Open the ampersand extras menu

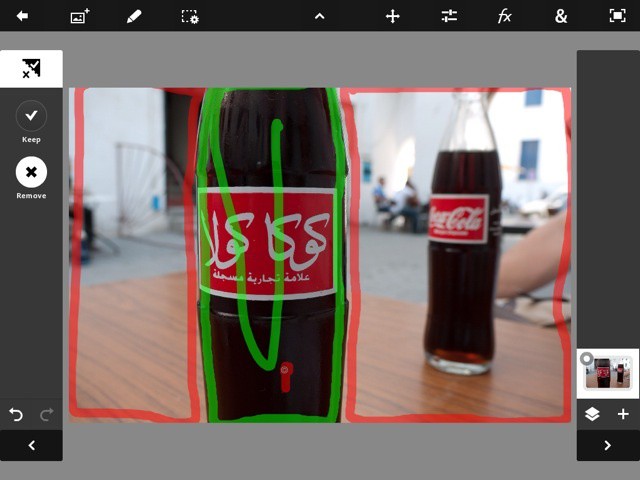coord(561,16)
